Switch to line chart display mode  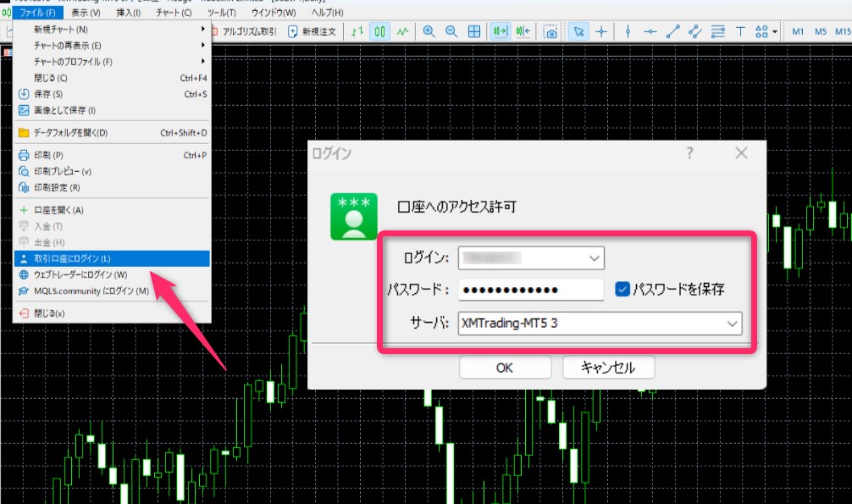tap(403, 30)
